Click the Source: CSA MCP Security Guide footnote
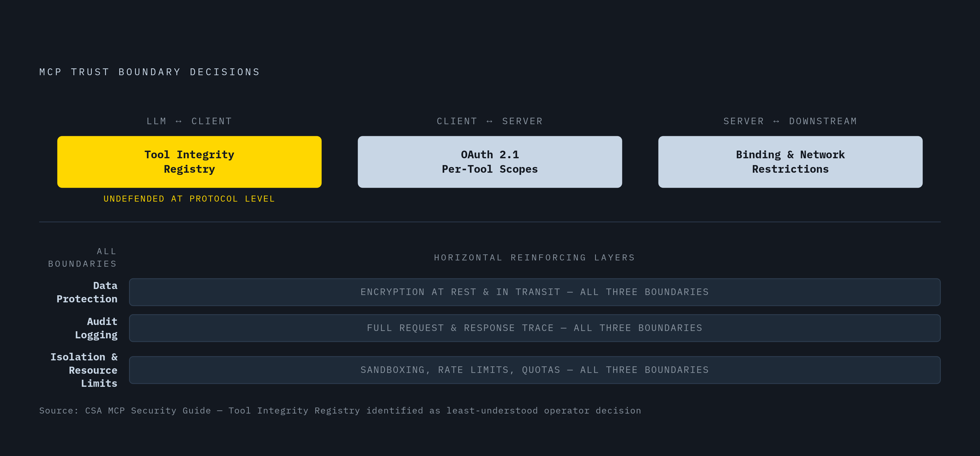 pyautogui.click(x=340, y=410)
